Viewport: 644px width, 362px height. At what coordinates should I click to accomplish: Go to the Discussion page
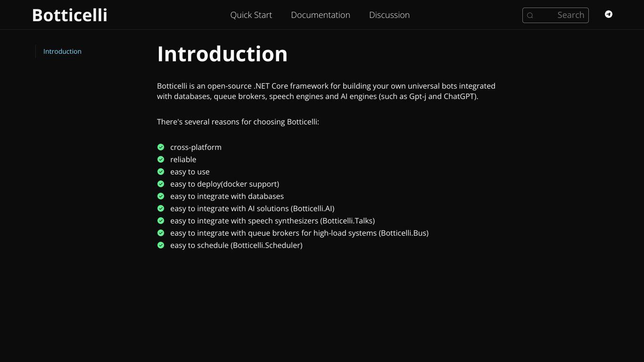389,15
